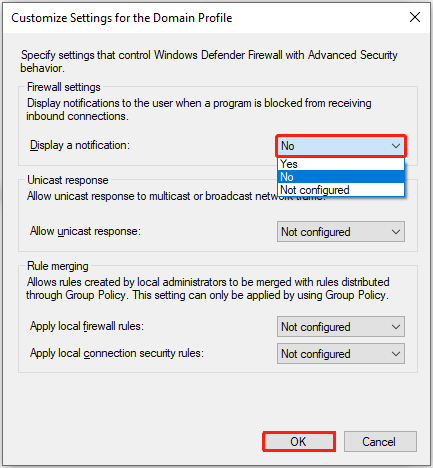This screenshot has width=433, height=468.
Task: Open the Allow unicast response combo box
Action: (341, 232)
